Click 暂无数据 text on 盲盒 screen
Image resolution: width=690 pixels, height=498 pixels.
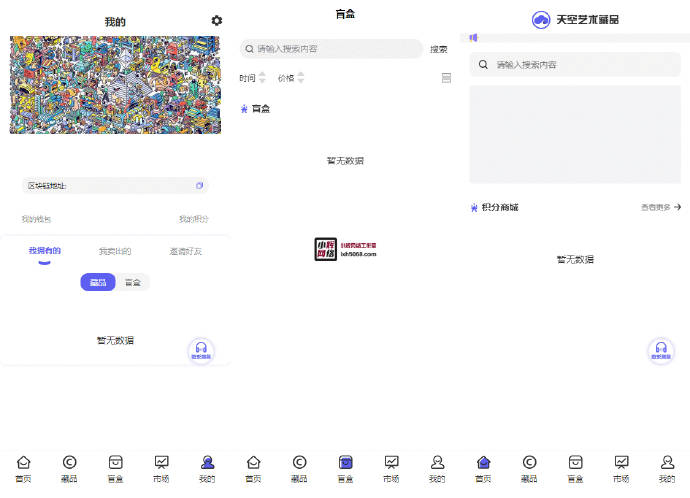[x=345, y=161]
